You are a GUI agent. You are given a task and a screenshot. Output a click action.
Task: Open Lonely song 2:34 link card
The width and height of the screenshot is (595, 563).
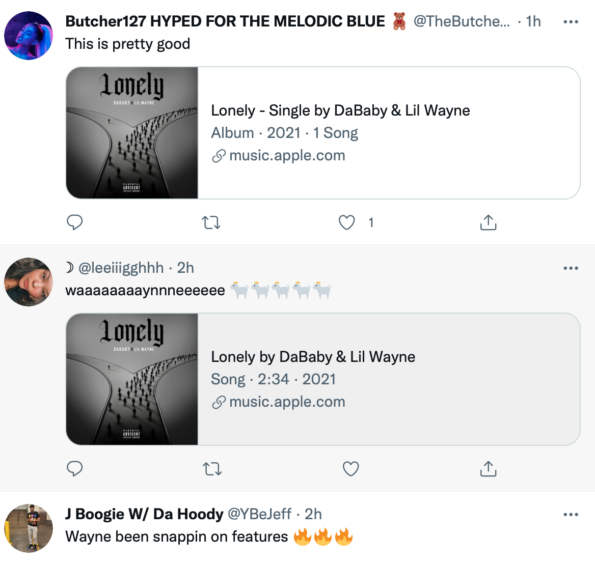323,379
